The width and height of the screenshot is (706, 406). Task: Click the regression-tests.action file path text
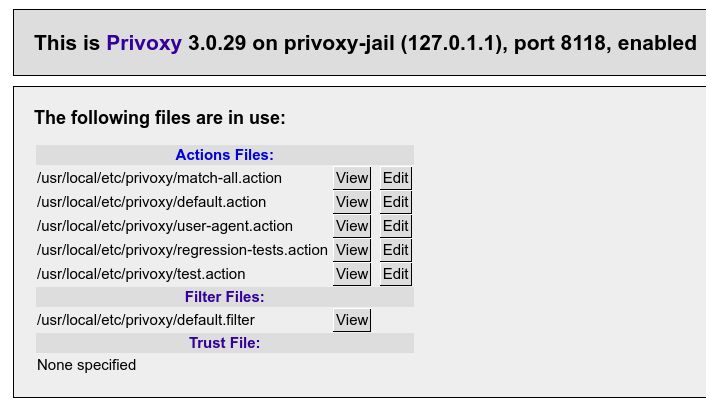(182, 250)
